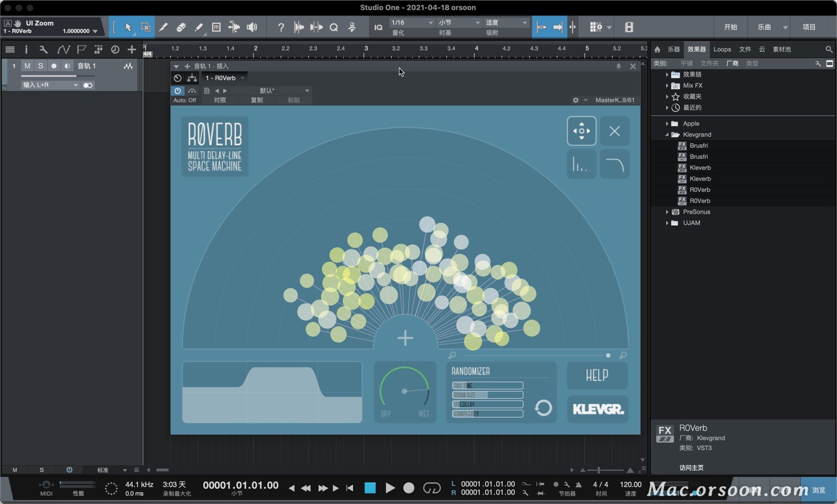Click the ROVerb Dry/Wet knob
The image size is (837, 504).
[x=404, y=391]
